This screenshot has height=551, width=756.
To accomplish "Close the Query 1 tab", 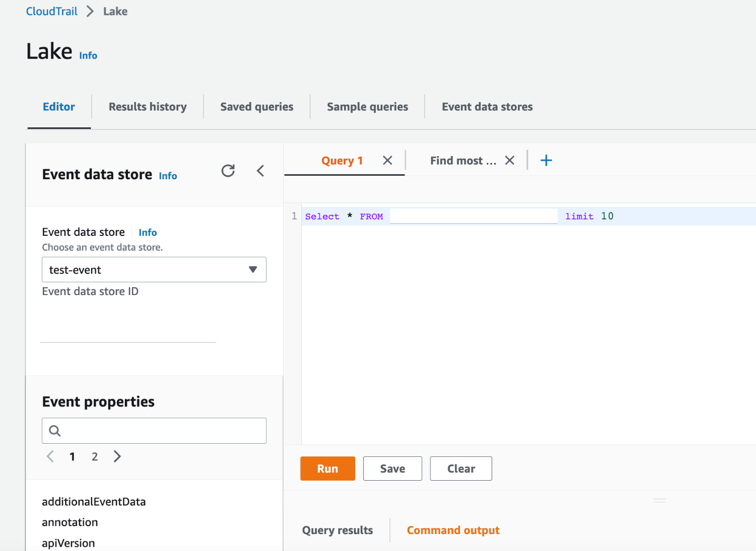I will 387,160.
